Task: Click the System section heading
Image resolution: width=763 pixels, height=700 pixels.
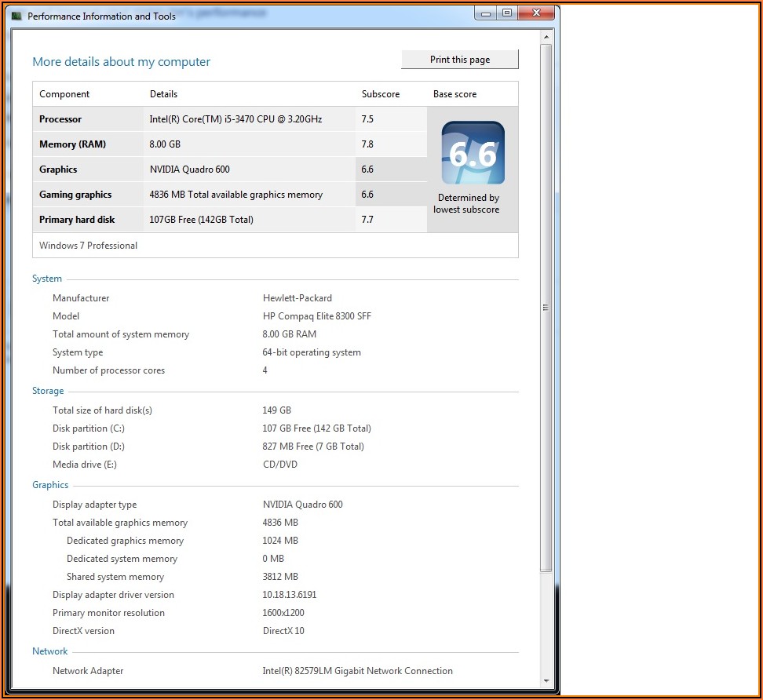Action: (x=47, y=279)
